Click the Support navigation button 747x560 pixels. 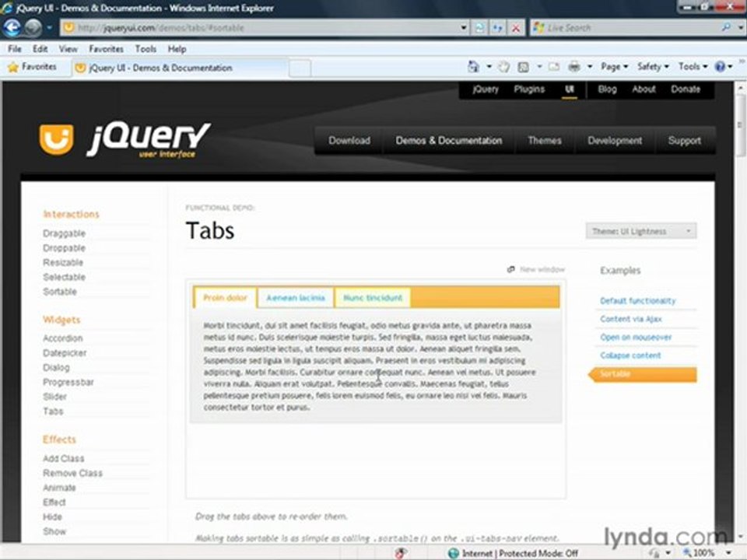pos(685,141)
